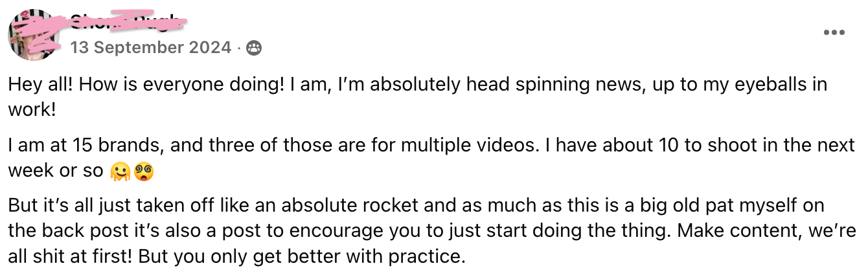The width and height of the screenshot is (868, 277).
Task: Click the dizzy spiral-eyes emoji
Action: 144,172
